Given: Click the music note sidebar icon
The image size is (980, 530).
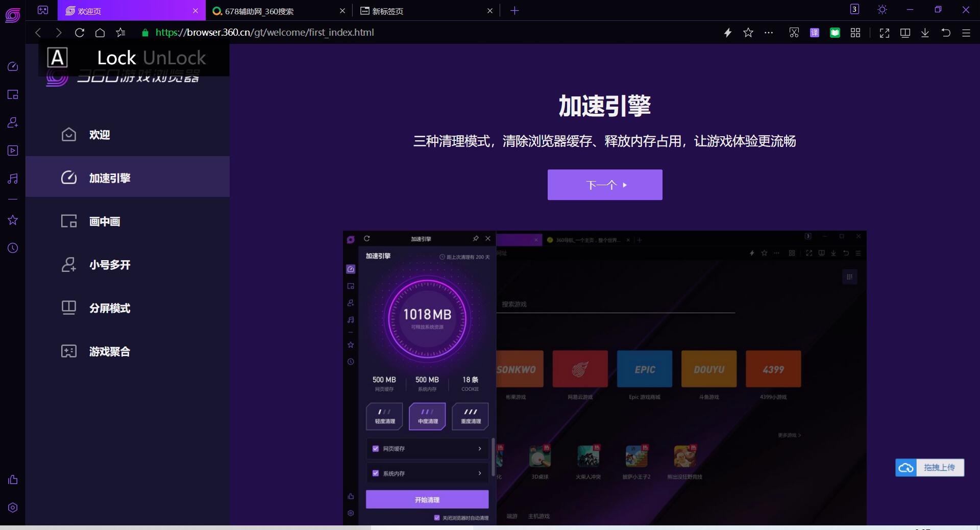Looking at the screenshot, I should 12,178.
